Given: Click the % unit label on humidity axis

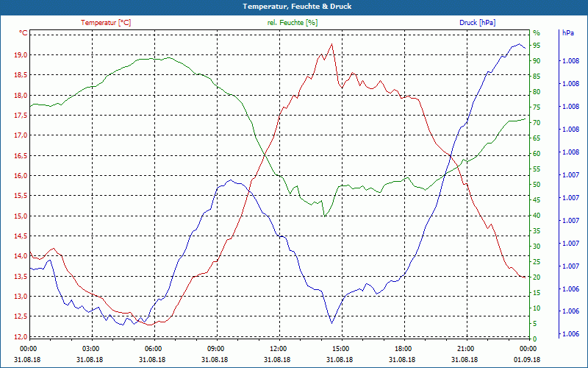Looking at the screenshot, I should tap(537, 33).
